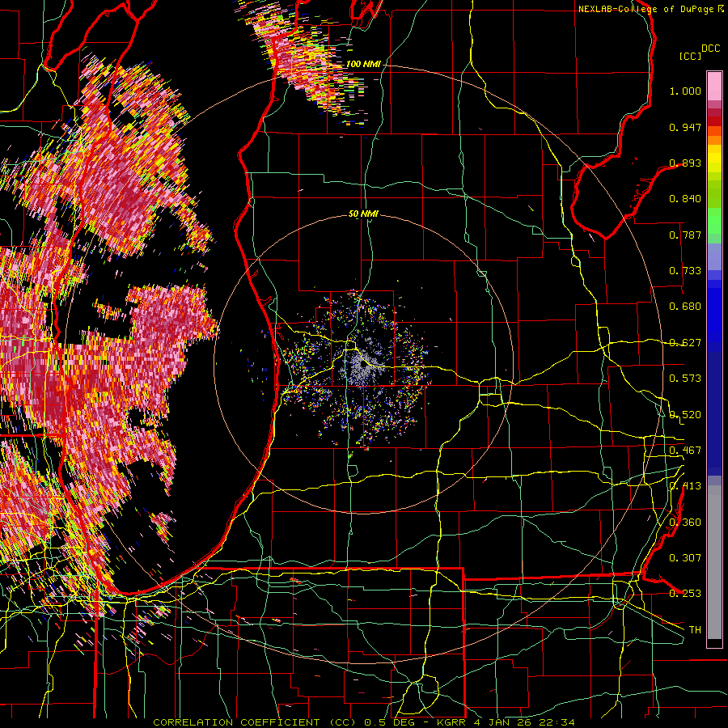Select the 0.947 scale value
728x728 pixels.
(685, 127)
